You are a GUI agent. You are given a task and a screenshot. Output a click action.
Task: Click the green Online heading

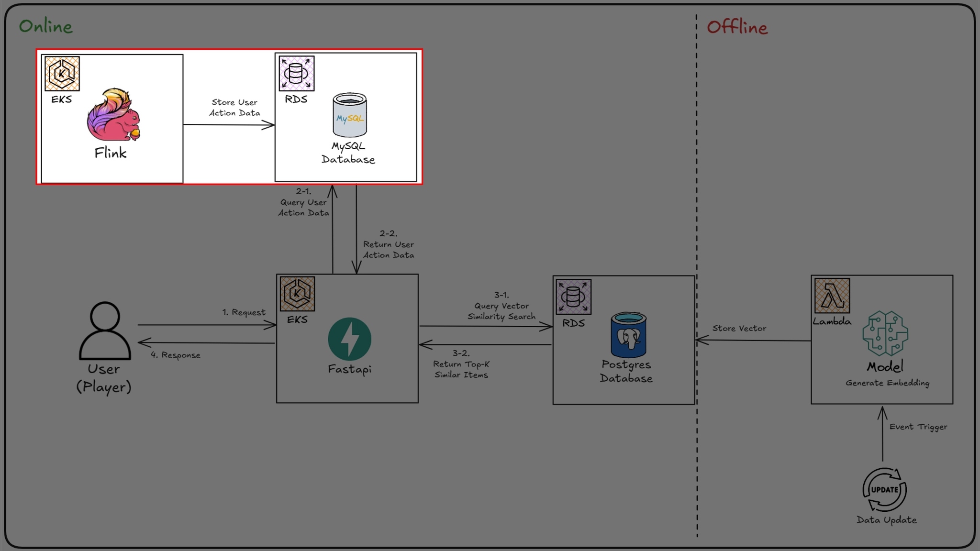[46, 26]
